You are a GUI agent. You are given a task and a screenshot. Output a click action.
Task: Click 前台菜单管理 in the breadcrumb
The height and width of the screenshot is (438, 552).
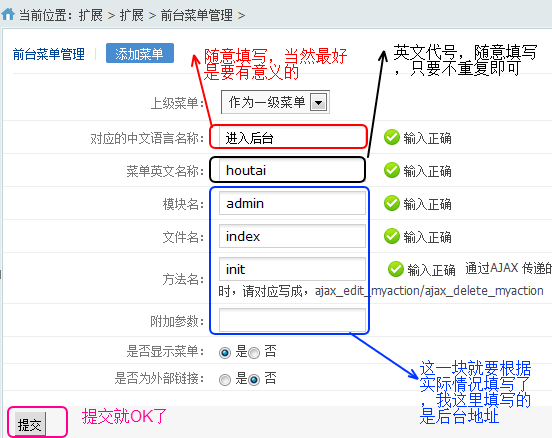click(196, 15)
